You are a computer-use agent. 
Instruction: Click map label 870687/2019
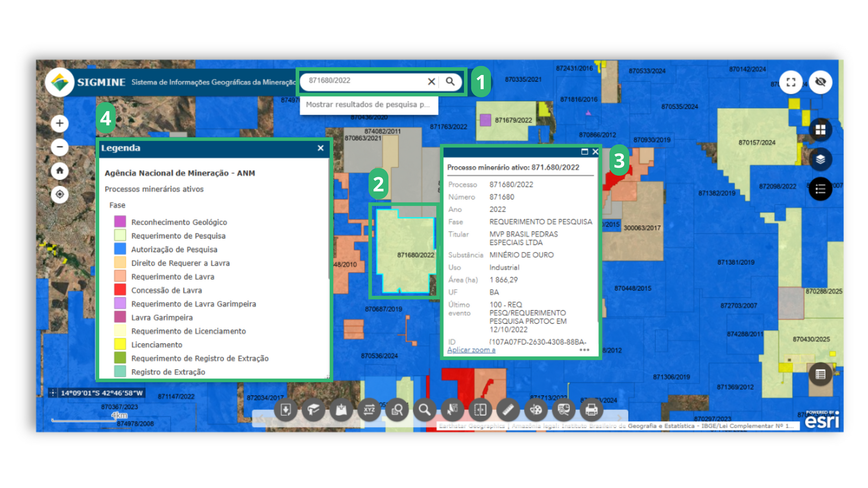point(383,309)
